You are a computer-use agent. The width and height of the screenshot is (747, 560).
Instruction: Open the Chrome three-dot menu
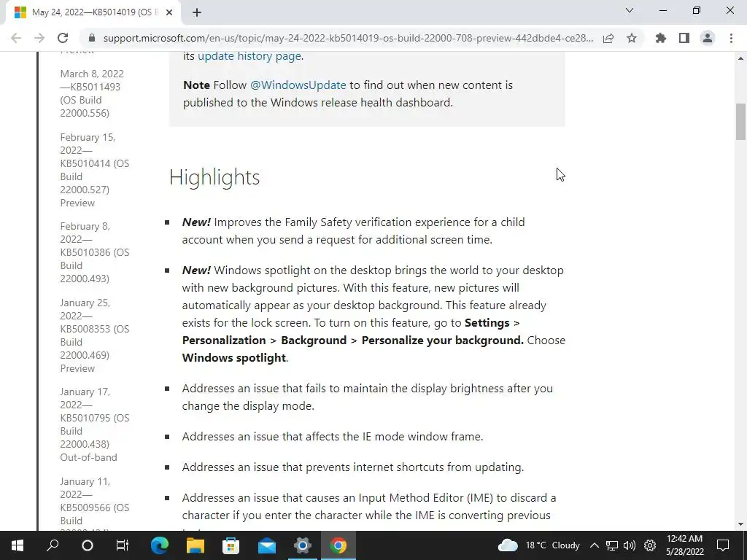[731, 38]
